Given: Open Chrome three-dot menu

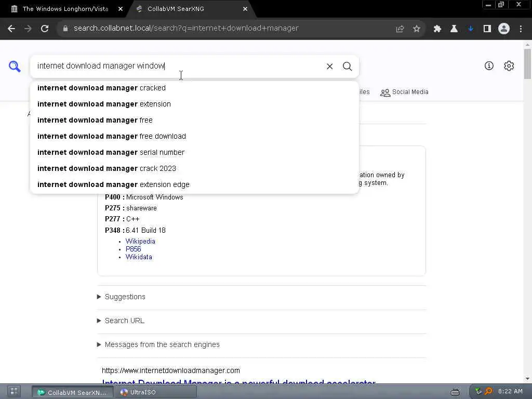Looking at the screenshot, I should pos(521,29).
